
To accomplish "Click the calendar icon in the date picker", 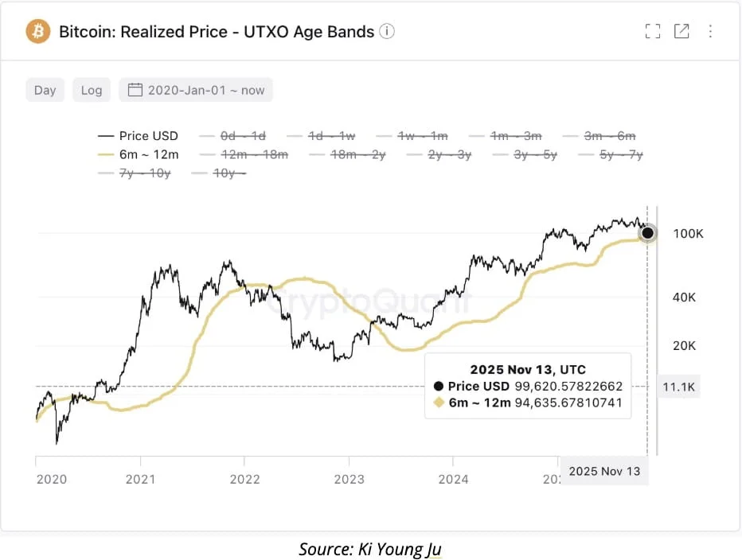I will (133, 90).
